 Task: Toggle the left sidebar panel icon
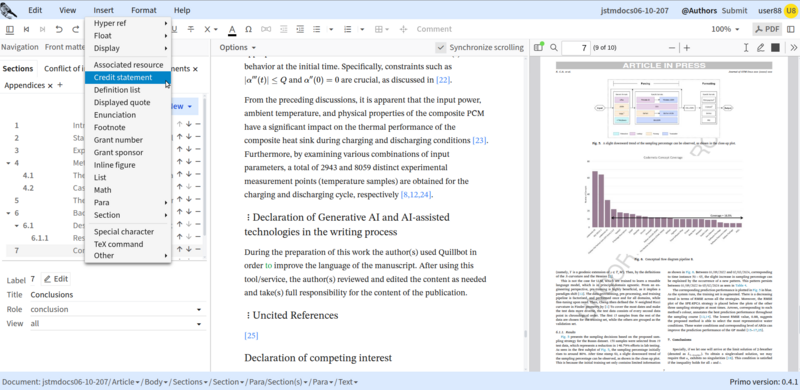(10, 30)
